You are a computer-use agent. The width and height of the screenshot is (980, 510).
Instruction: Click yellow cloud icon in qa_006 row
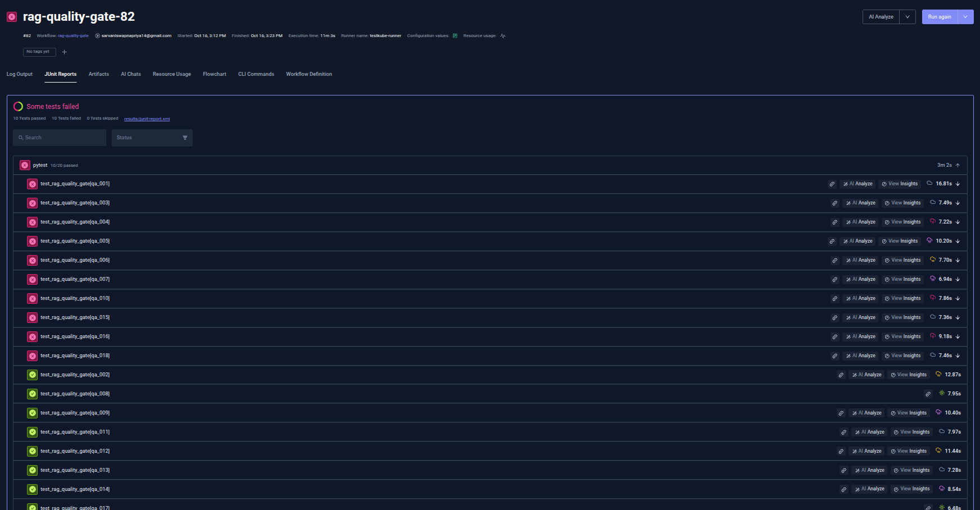tap(933, 259)
